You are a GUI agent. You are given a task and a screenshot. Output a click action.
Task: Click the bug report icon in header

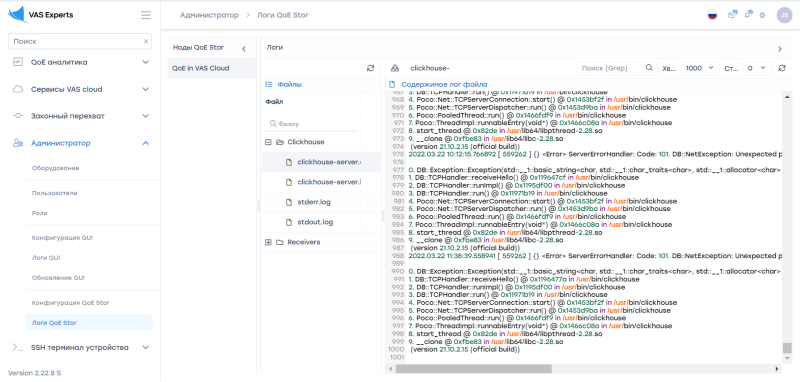pyautogui.click(x=762, y=15)
